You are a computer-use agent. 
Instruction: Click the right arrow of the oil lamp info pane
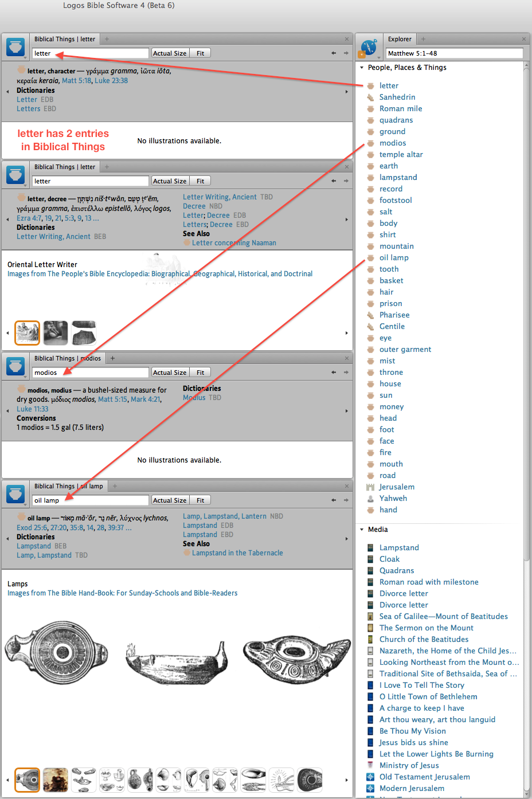tap(347, 539)
